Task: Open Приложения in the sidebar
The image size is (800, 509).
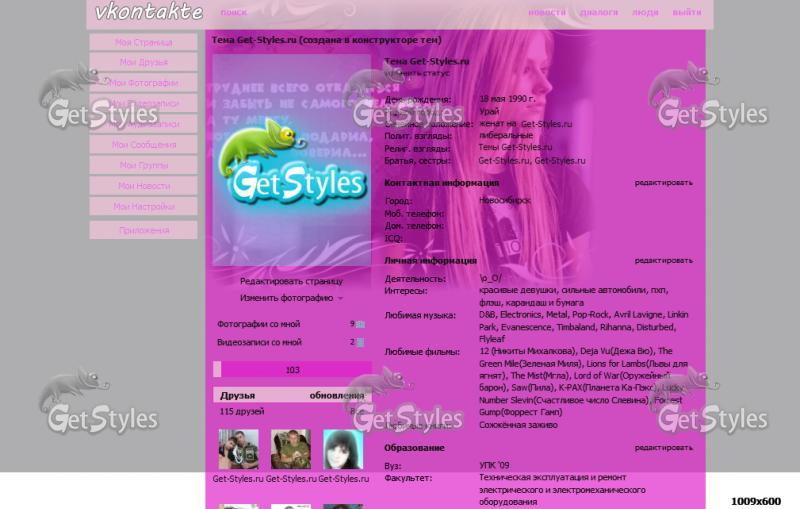Action: pos(143,231)
